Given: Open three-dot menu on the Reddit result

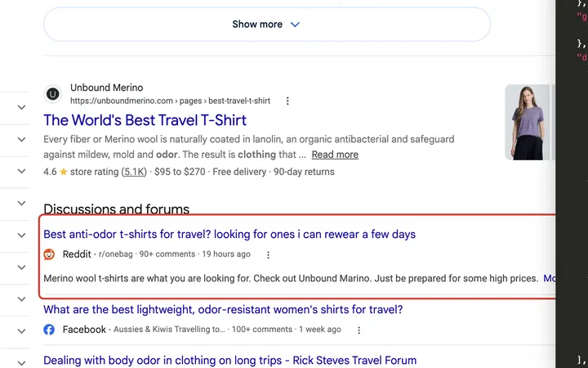Looking at the screenshot, I should 268,255.
